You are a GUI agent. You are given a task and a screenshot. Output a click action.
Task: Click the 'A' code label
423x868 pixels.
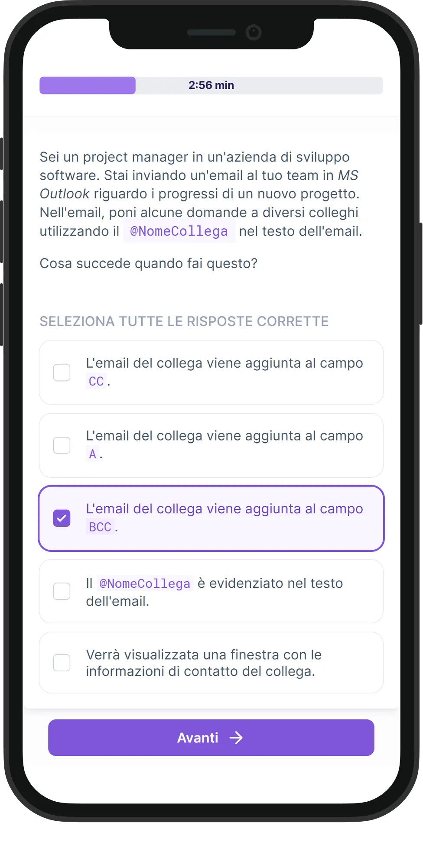tap(92, 454)
